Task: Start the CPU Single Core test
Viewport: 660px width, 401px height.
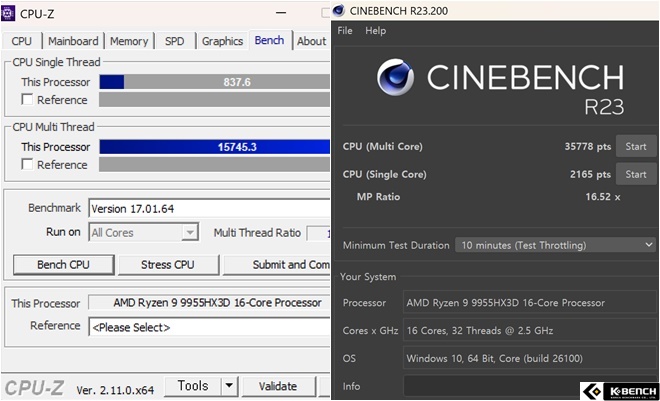Action: 636,174
